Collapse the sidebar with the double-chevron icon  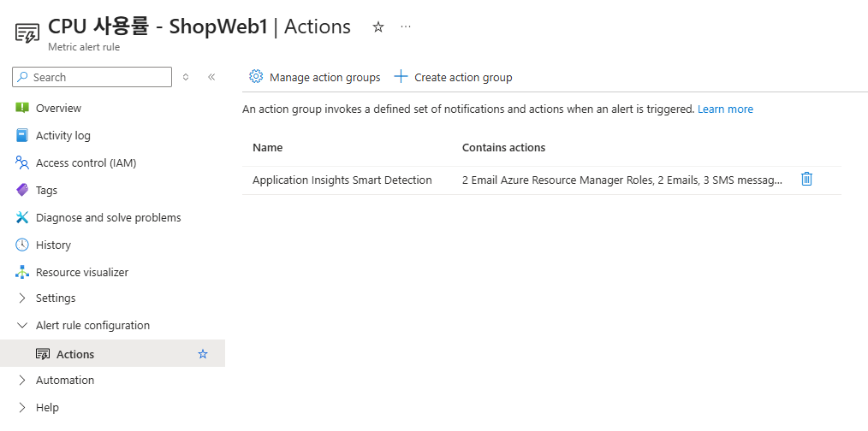(211, 77)
